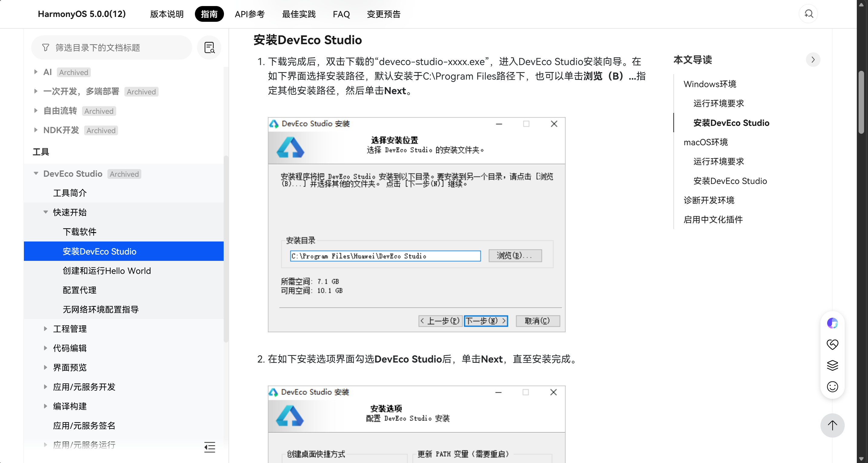868x463 pixels.
Task: Expand the AI tree node
Action: [x=36, y=72]
